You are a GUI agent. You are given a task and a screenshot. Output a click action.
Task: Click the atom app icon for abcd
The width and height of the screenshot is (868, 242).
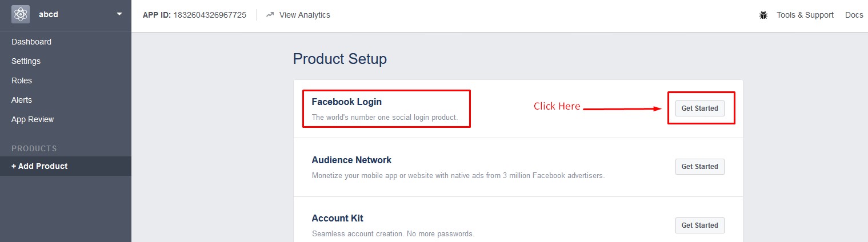[x=21, y=14]
